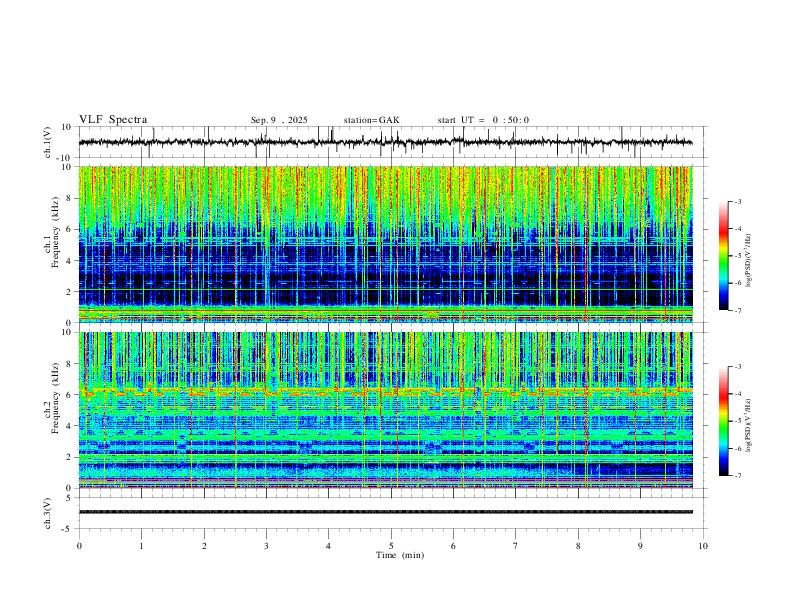This screenshot has width=792, height=612.
Task: Click the ch.1 waveform trace panel
Action: pos(391,142)
